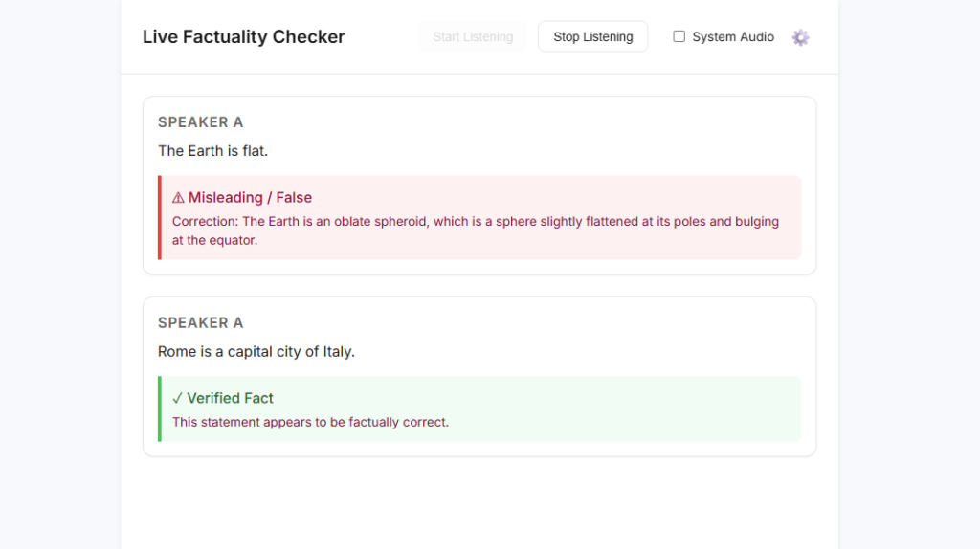Click the checkmark icon beside Verified Fact
The image size is (980, 549).
178,398
